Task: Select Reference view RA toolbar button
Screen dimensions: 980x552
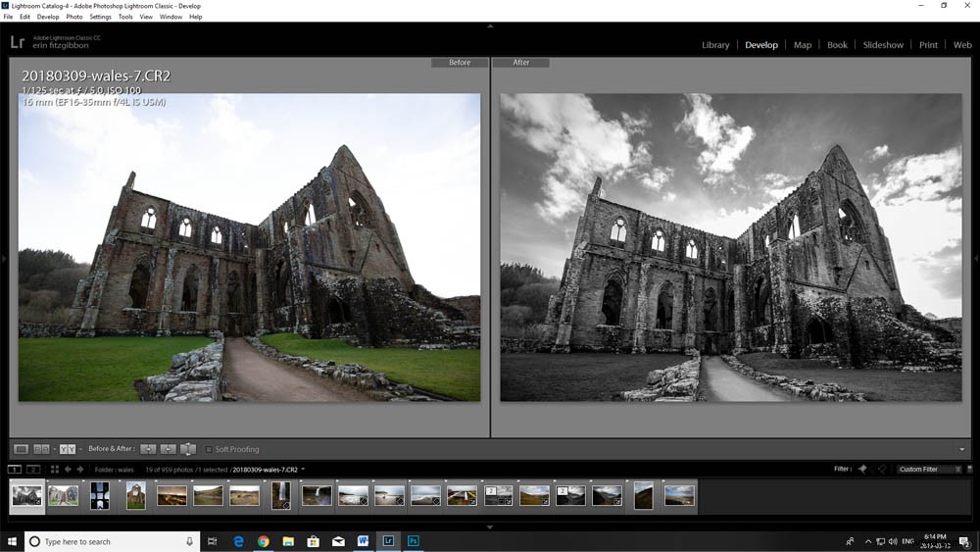Action: pyautogui.click(x=41, y=449)
